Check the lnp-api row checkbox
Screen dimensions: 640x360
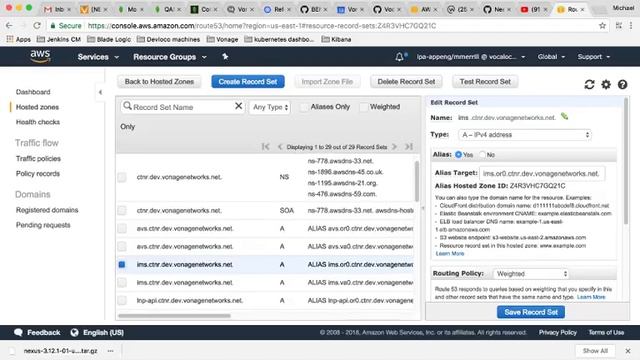[122, 300]
